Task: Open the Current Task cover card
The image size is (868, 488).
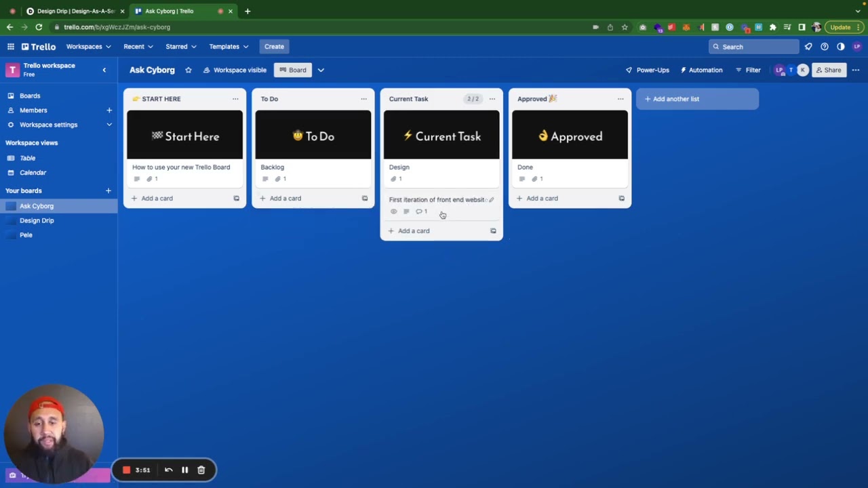Action: tap(441, 148)
